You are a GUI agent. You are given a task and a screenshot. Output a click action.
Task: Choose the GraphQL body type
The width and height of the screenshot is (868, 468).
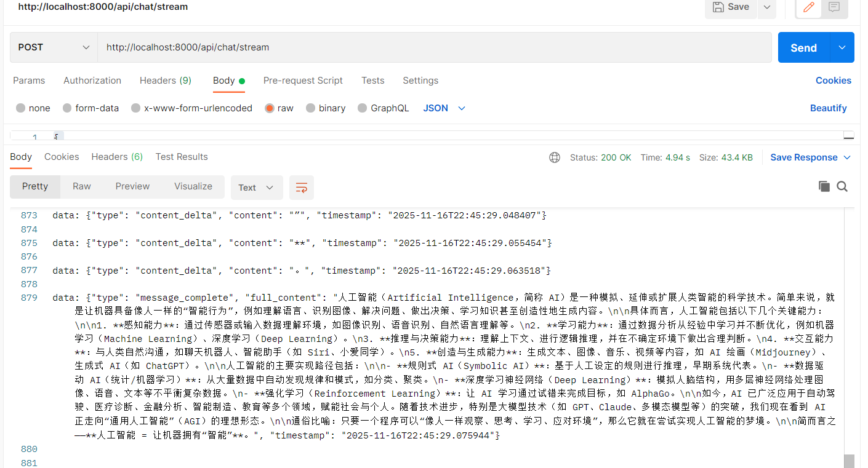[363, 108]
